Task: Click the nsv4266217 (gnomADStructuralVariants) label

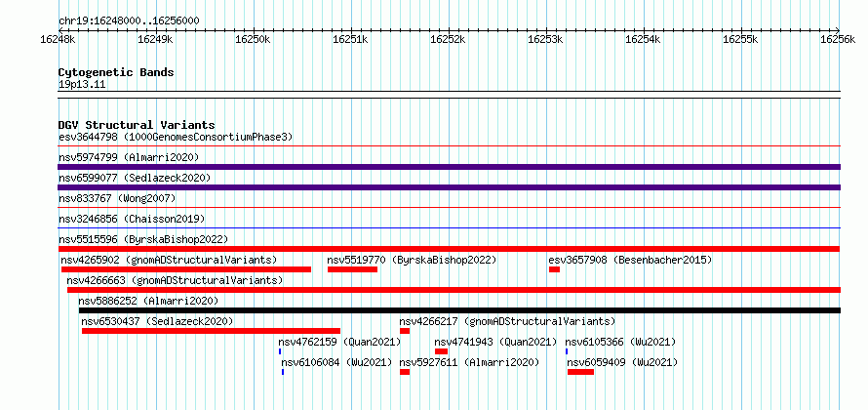Action: pos(507,321)
